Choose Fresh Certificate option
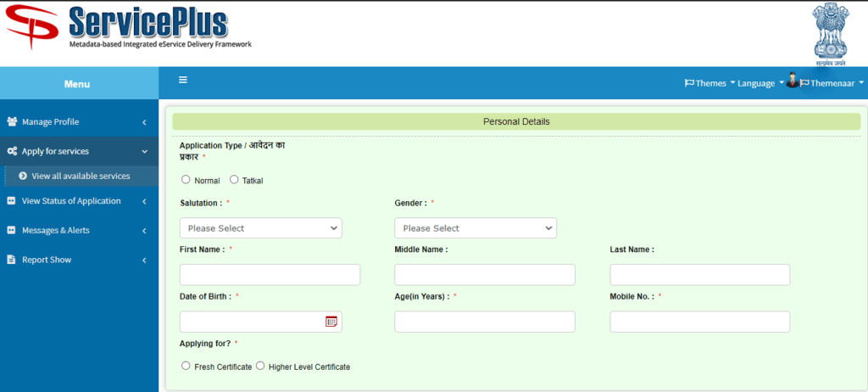The width and height of the screenshot is (868, 392). (186, 366)
